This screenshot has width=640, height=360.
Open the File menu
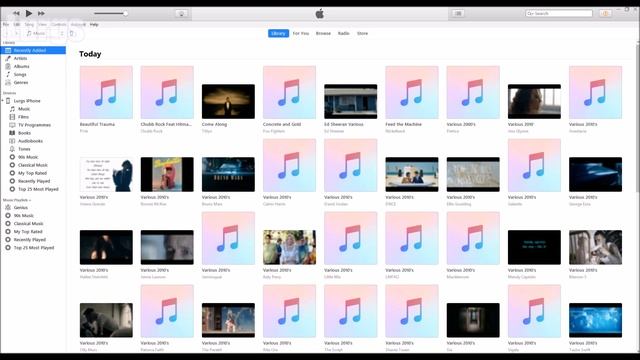pos(6,24)
